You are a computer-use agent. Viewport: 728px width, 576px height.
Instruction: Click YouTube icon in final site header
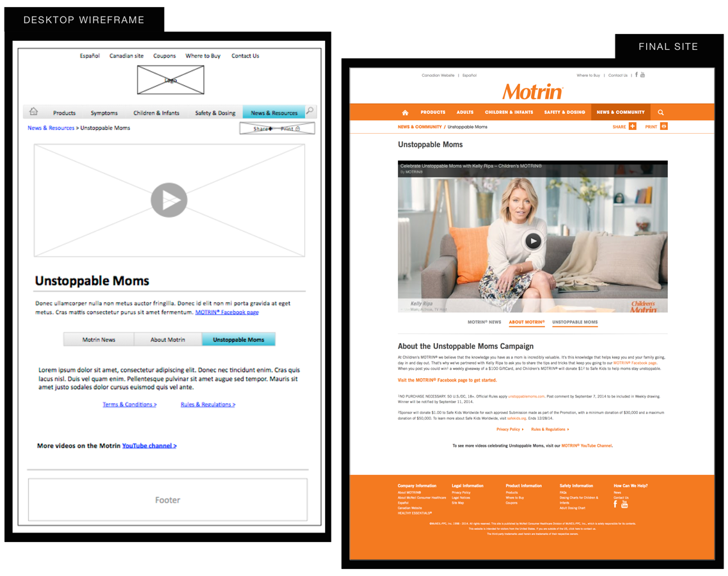642,74
